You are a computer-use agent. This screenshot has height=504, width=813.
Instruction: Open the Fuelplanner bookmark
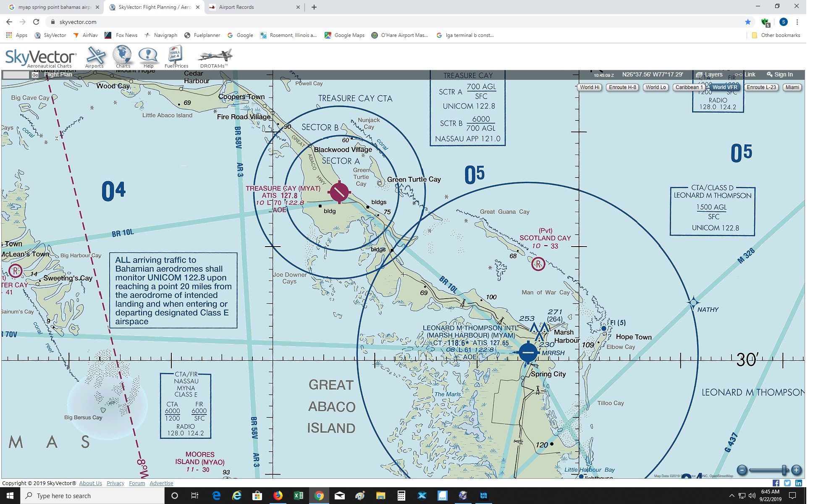tap(202, 35)
